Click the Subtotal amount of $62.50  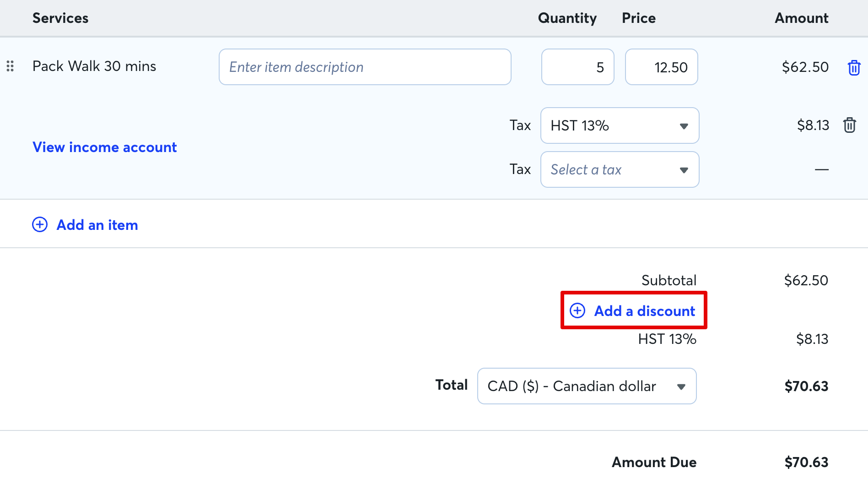tap(806, 280)
